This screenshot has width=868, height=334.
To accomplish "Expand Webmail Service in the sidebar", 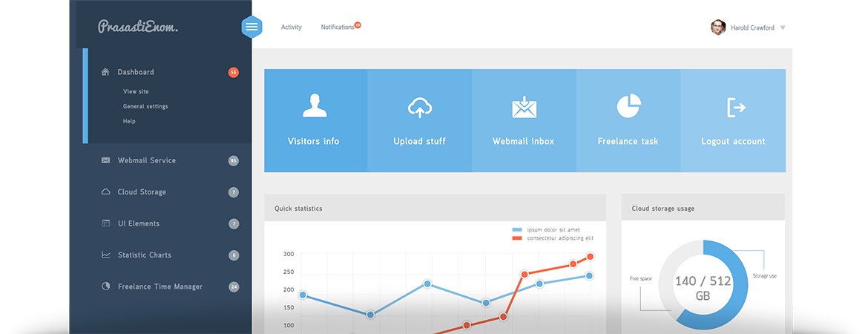I will (x=146, y=160).
